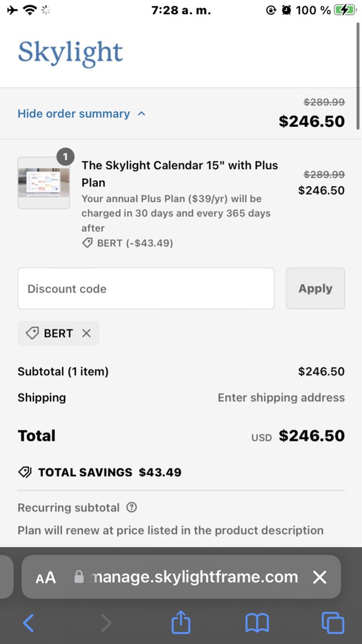Open Safari bookmarks
The height and width of the screenshot is (644, 362).
pos(257,623)
